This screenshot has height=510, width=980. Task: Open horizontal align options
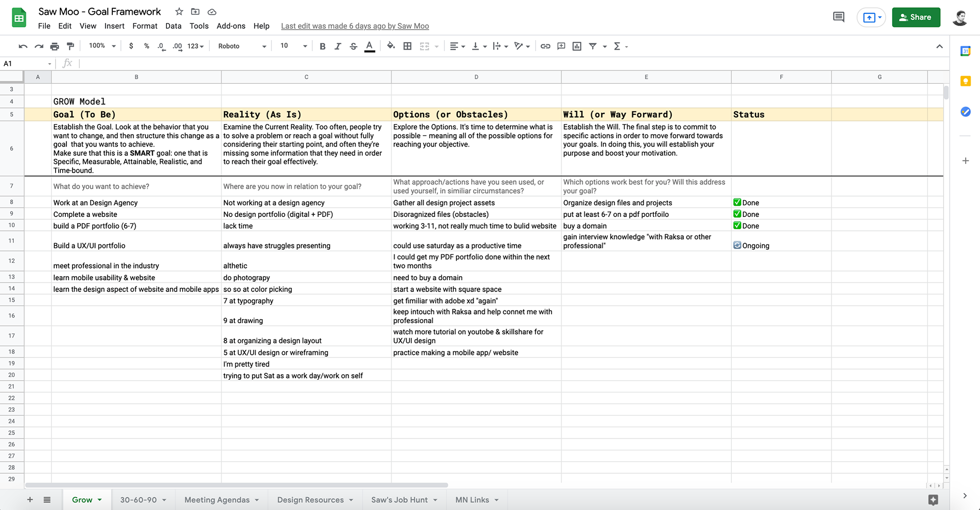click(457, 46)
